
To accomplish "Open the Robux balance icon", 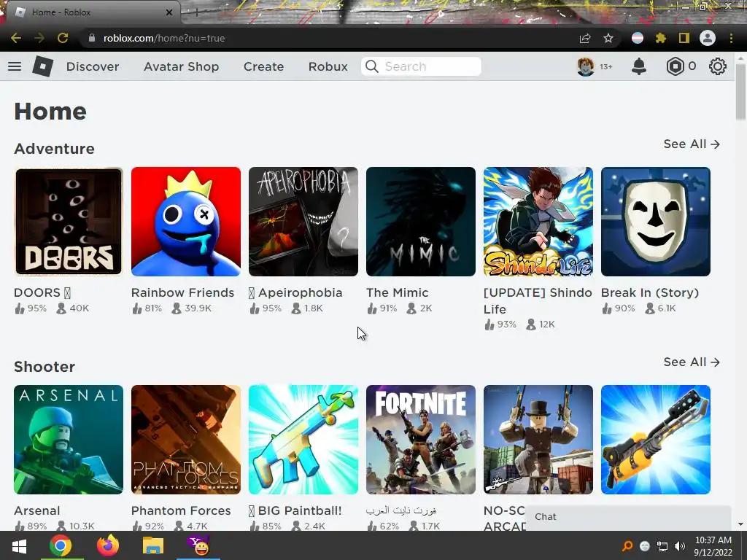I will [675, 66].
